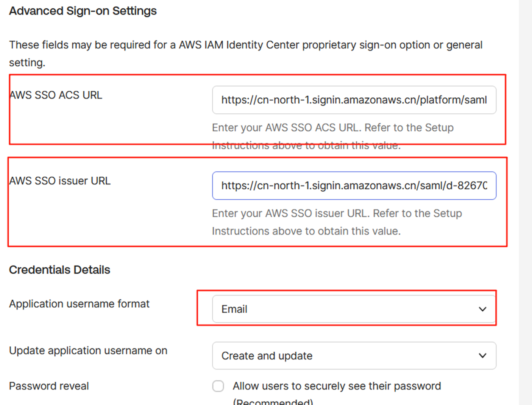This screenshot has width=532, height=405.
Task: Click the chevron beside Create and update
Action: point(482,356)
